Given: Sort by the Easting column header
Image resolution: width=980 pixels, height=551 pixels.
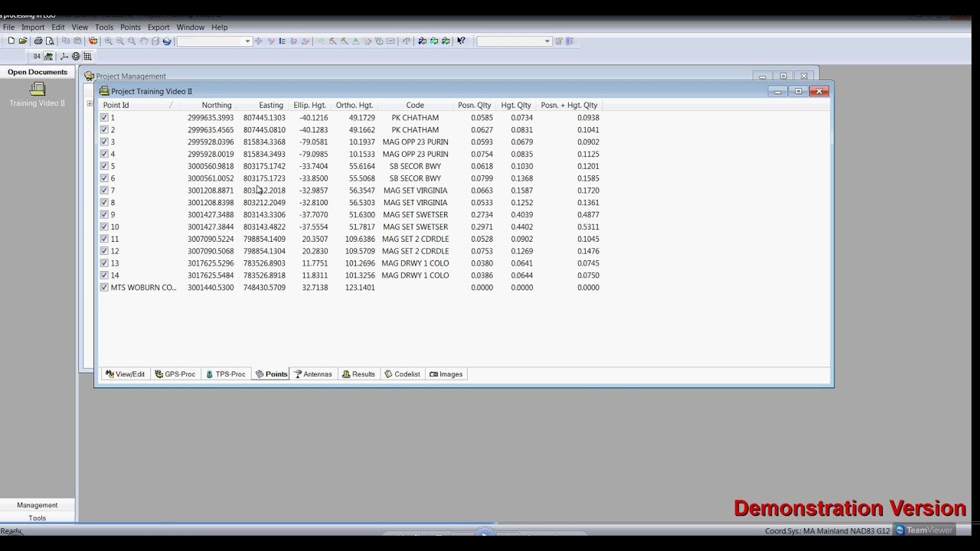Looking at the screenshot, I should [x=263, y=105].
